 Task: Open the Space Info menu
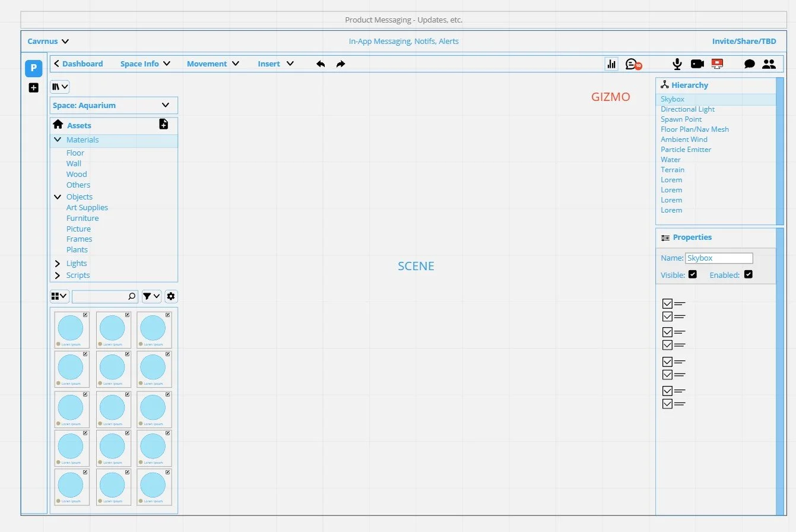click(x=145, y=64)
